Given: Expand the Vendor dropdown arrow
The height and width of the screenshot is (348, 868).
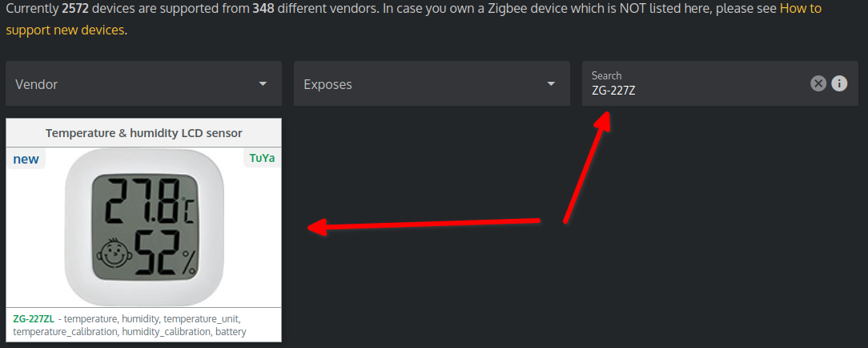Looking at the screenshot, I should click(x=263, y=84).
